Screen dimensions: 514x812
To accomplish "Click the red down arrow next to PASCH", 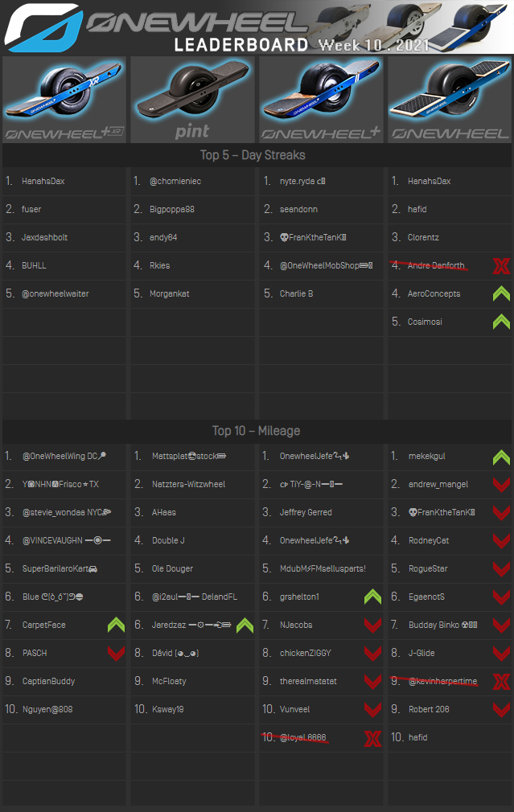I will coord(116,653).
